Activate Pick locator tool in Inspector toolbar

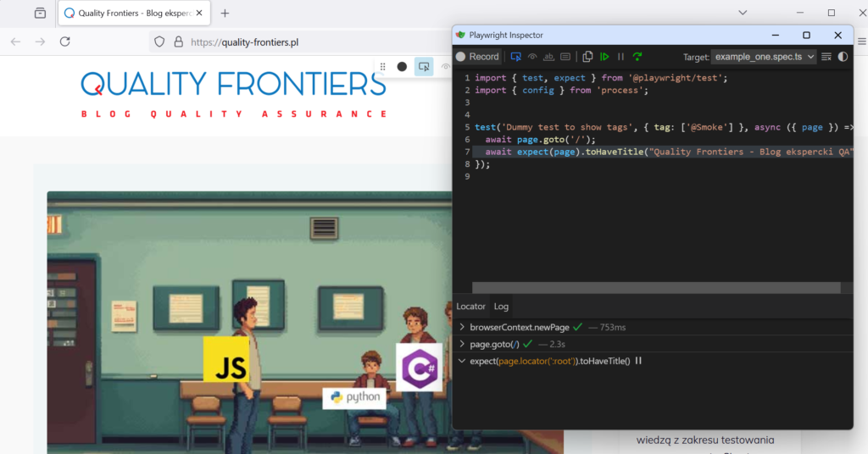(515, 57)
